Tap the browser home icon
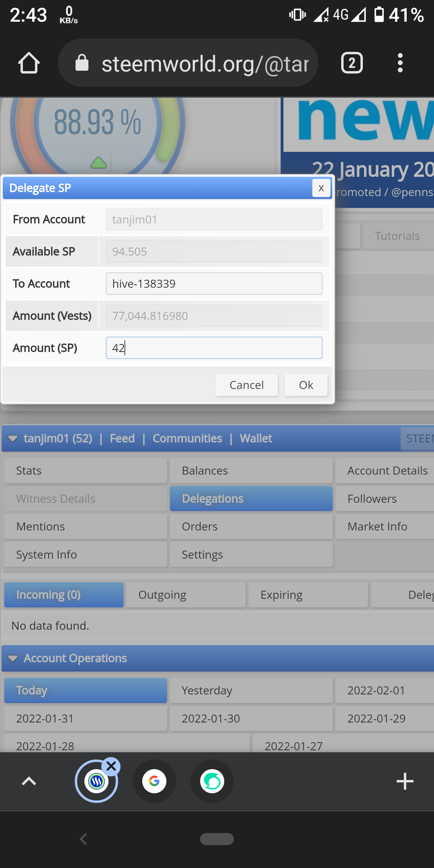 click(29, 63)
